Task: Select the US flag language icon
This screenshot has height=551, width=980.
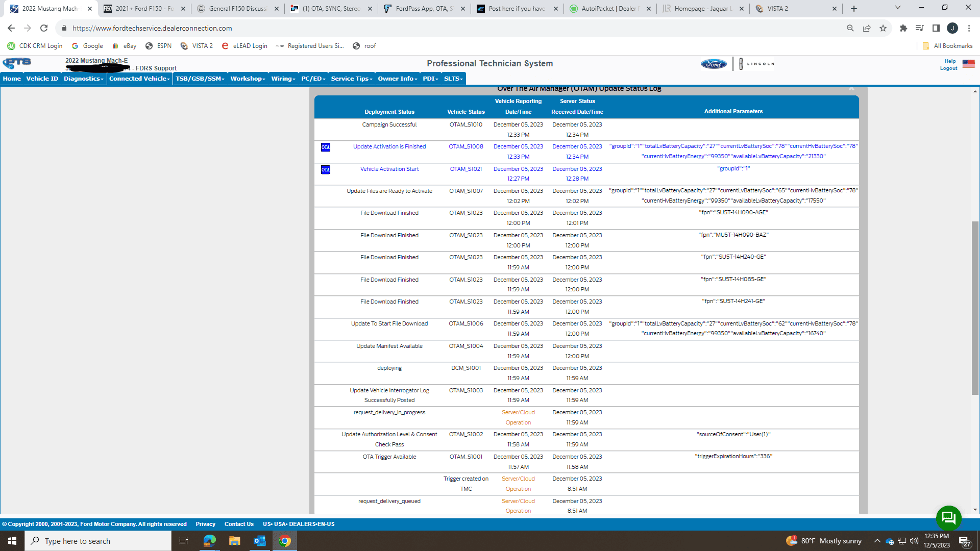Action: click(968, 64)
